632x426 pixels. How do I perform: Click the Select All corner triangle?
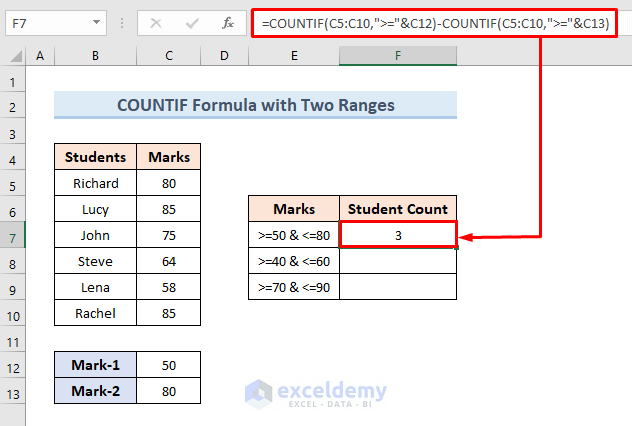click(16, 56)
